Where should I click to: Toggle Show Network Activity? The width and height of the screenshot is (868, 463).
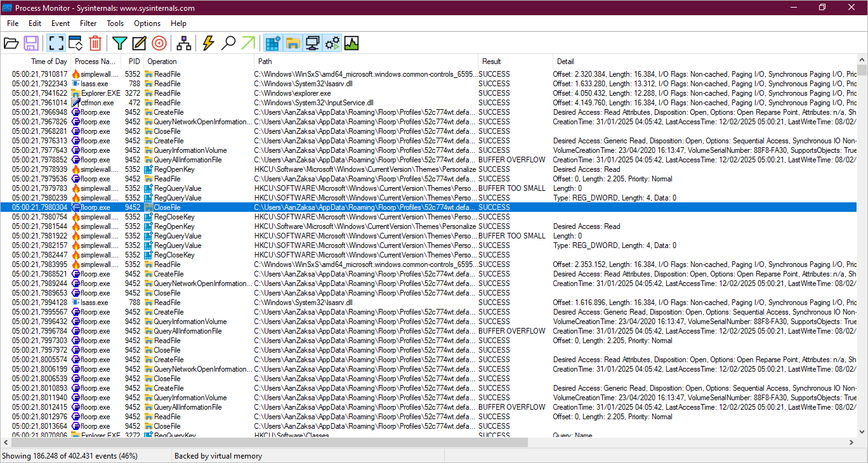coord(312,43)
